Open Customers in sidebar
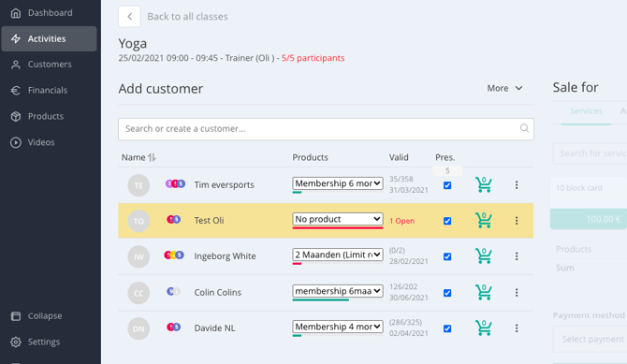 49,65
